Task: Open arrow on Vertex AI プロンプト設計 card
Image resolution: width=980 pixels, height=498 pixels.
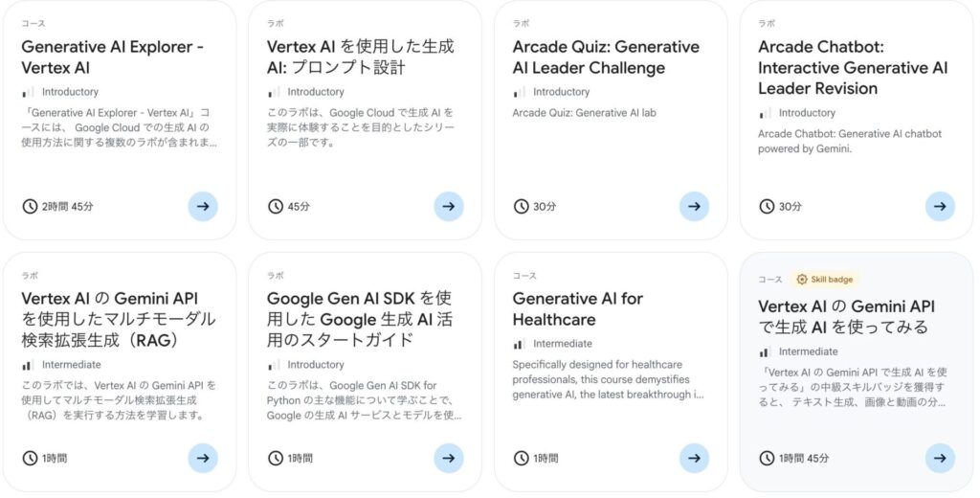Action: tap(449, 206)
